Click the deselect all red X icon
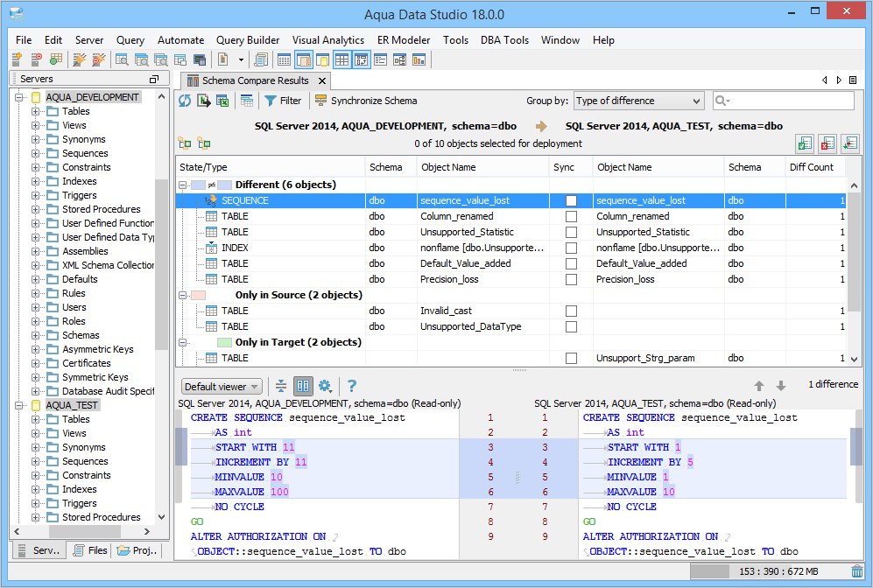 (827, 143)
